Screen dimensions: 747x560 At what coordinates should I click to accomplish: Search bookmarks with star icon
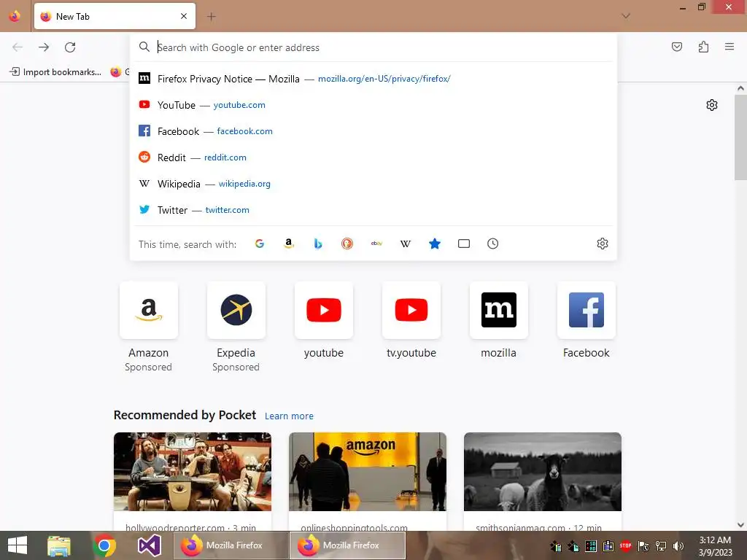click(435, 244)
